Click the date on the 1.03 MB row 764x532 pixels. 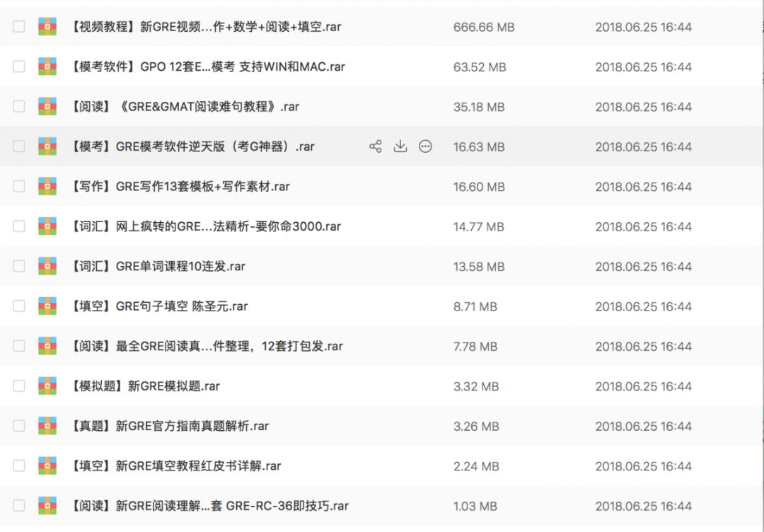[x=643, y=507]
